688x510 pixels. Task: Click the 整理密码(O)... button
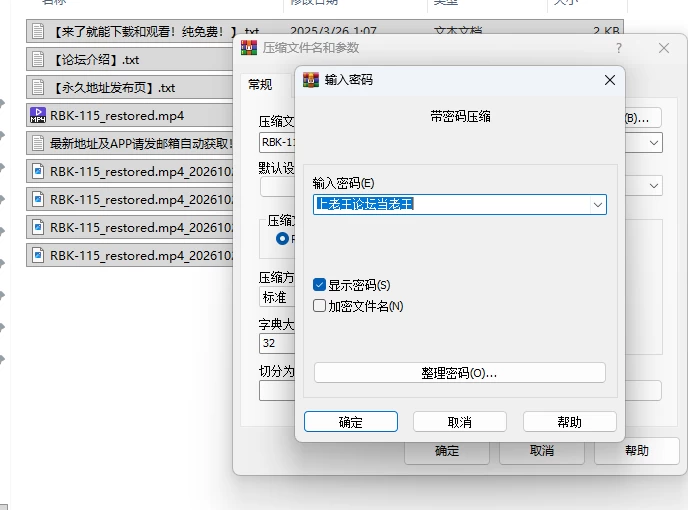point(459,373)
